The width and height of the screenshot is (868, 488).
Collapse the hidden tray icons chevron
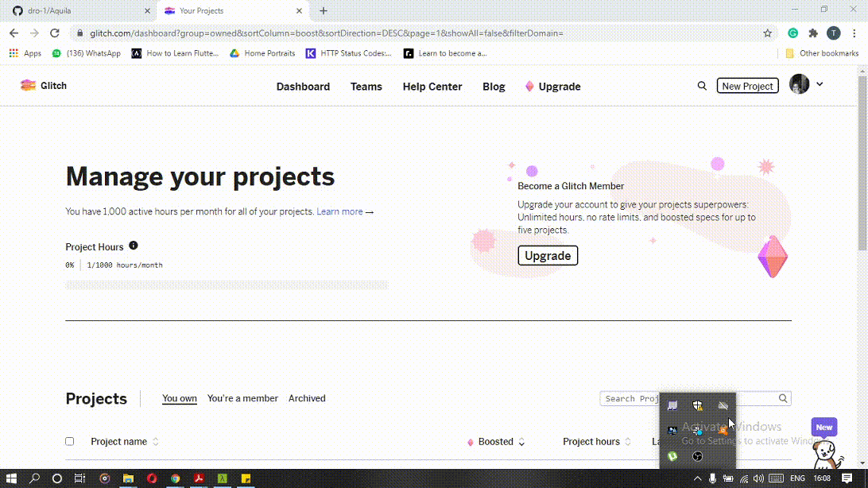point(698,478)
